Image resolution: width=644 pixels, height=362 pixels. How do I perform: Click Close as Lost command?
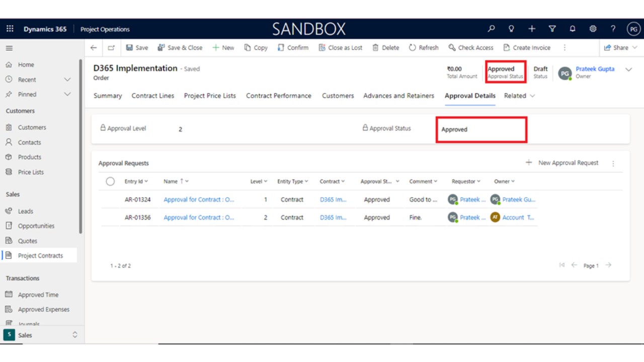pyautogui.click(x=341, y=48)
